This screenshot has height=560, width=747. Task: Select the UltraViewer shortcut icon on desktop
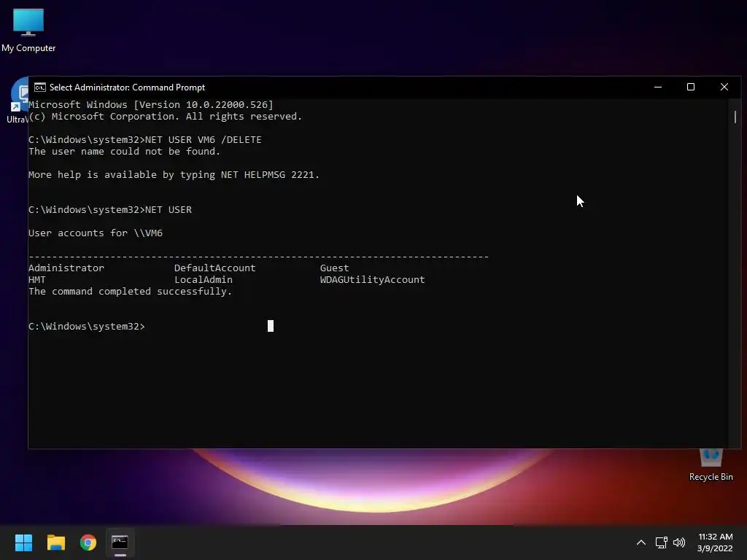coord(18,101)
